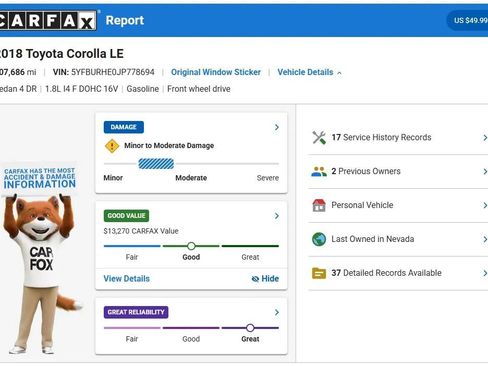Click View Details link
Screen dimensions: 488x366
point(127,279)
